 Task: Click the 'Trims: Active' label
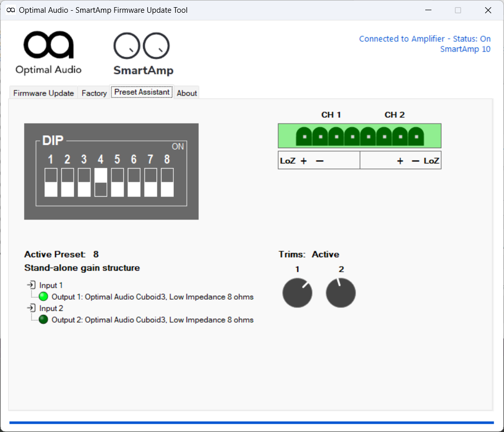[309, 254]
